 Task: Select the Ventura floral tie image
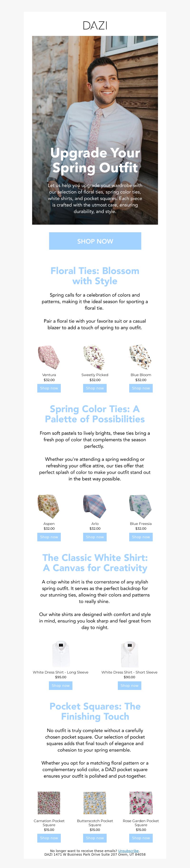tap(49, 357)
